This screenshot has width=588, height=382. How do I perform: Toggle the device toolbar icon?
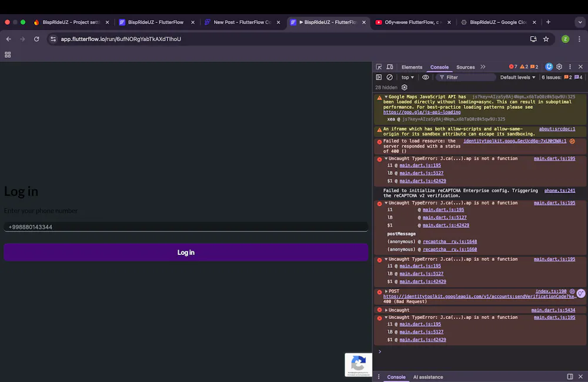[390, 67]
